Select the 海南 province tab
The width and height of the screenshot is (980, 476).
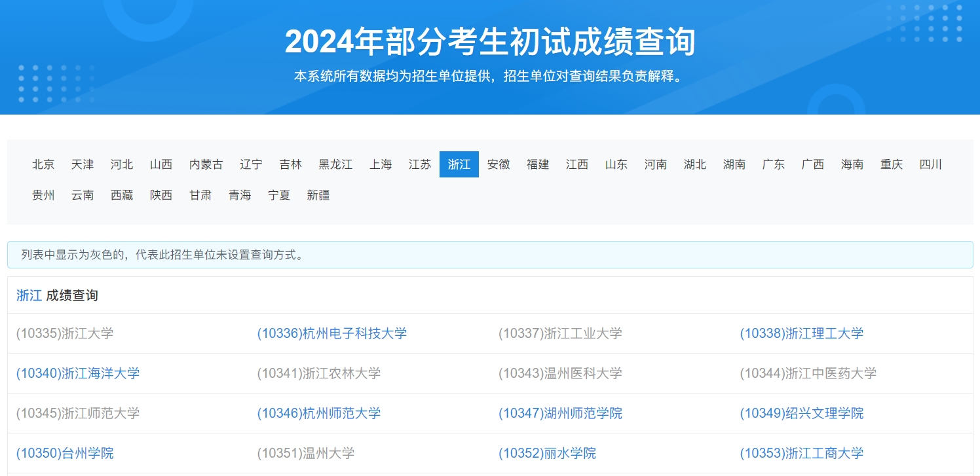pos(852,164)
